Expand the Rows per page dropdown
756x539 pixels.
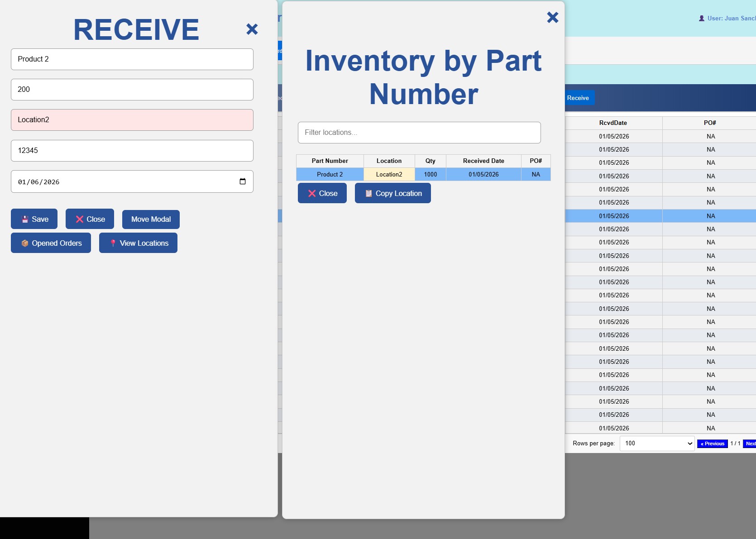657,444
